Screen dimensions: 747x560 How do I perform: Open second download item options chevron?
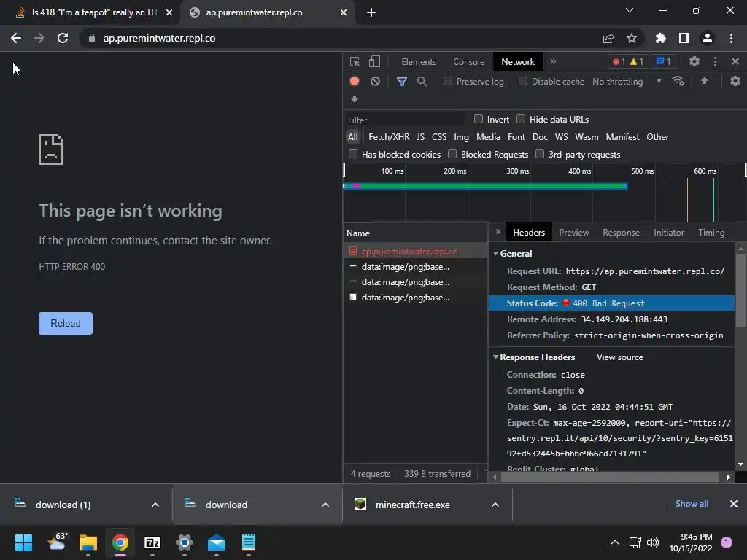click(x=325, y=505)
